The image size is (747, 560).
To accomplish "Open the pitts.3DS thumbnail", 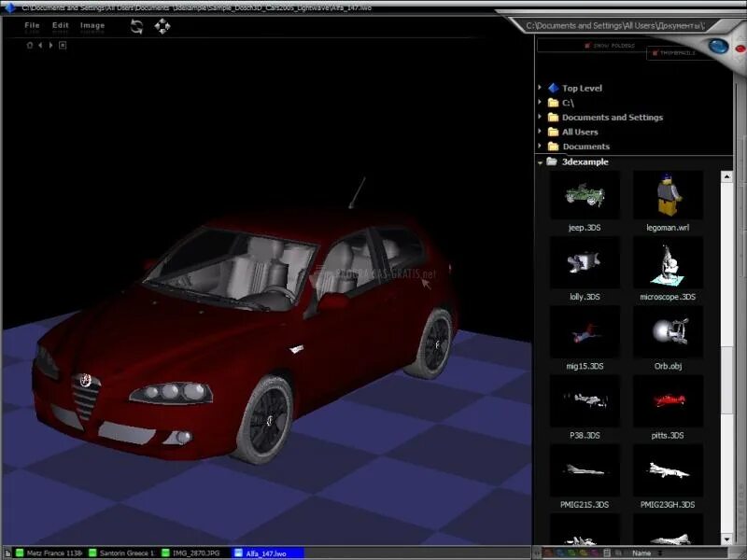I will pyautogui.click(x=668, y=401).
